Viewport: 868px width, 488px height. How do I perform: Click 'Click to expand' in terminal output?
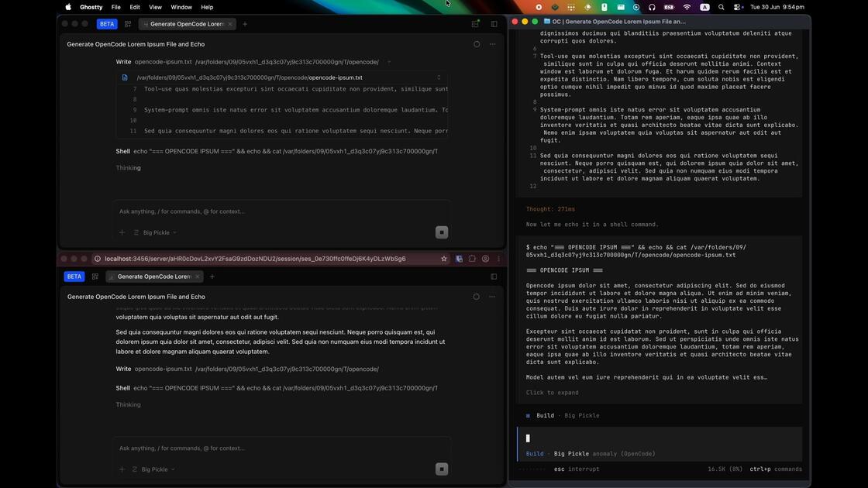(x=552, y=392)
